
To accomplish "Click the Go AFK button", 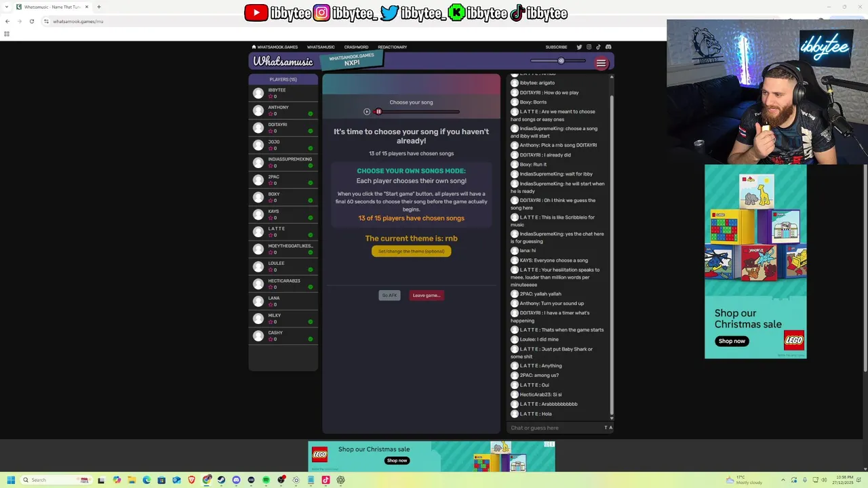I will click(389, 296).
